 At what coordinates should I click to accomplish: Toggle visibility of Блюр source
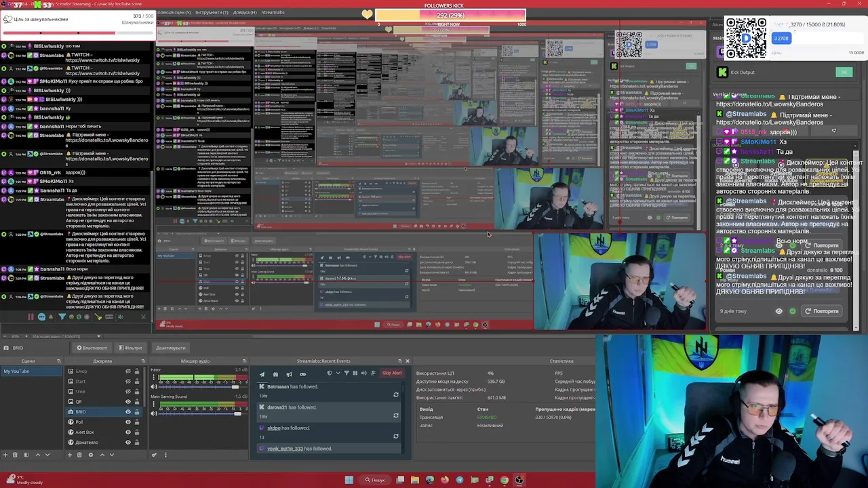[x=128, y=371]
